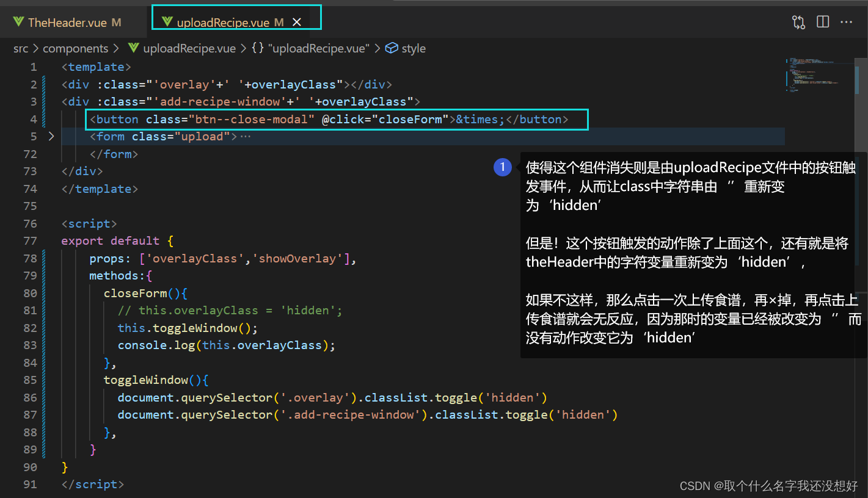
Task: Select the "uploadRecipe.vue" object breadcrumb
Action: point(319,48)
